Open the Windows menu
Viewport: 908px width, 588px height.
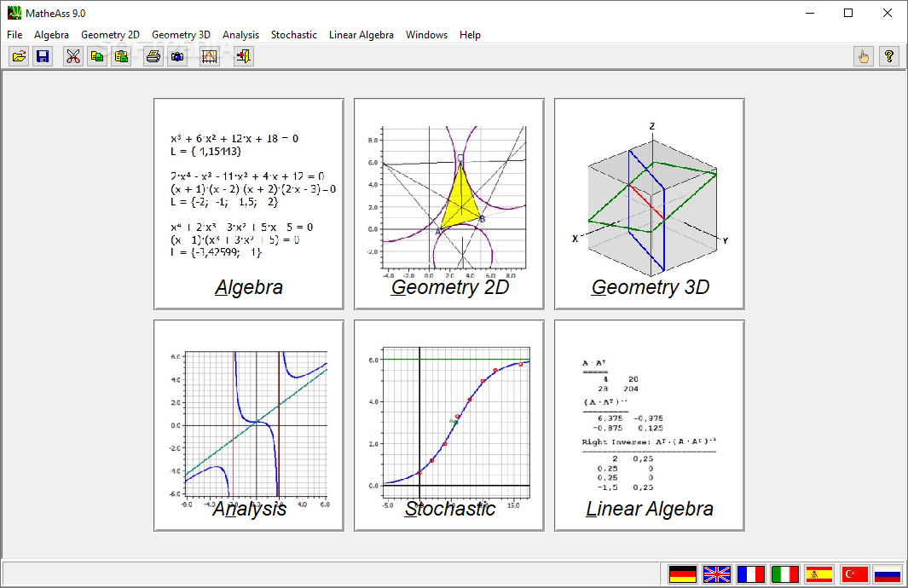click(x=427, y=35)
